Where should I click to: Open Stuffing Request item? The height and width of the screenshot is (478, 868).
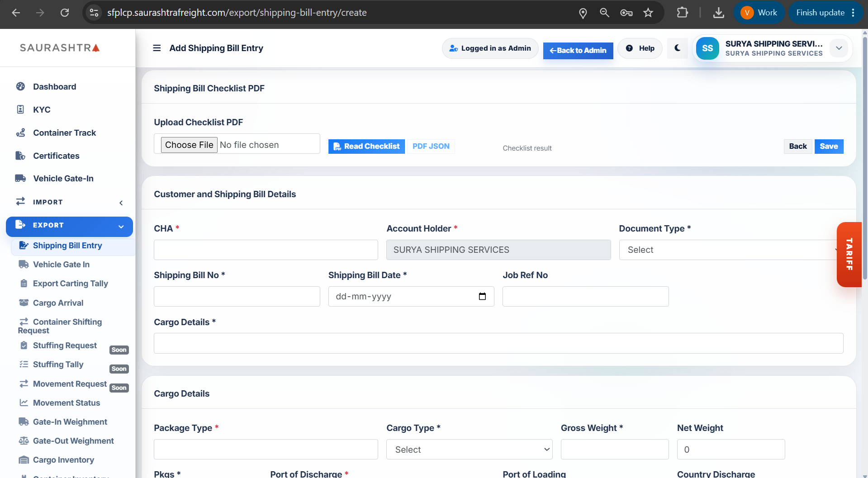(x=65, y=345)
